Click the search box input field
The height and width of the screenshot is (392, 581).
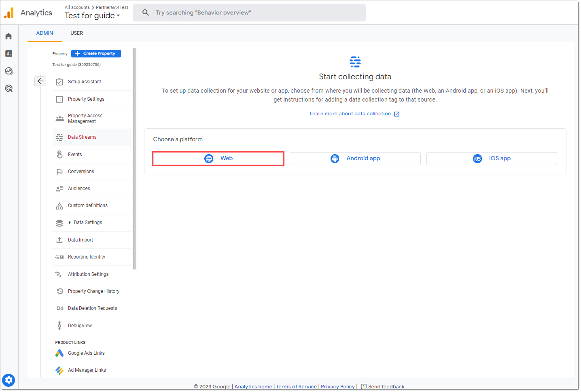[249, 13]
